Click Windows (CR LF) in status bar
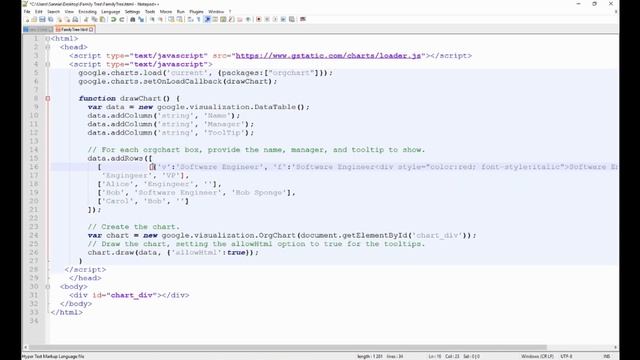 pos(538,356)
